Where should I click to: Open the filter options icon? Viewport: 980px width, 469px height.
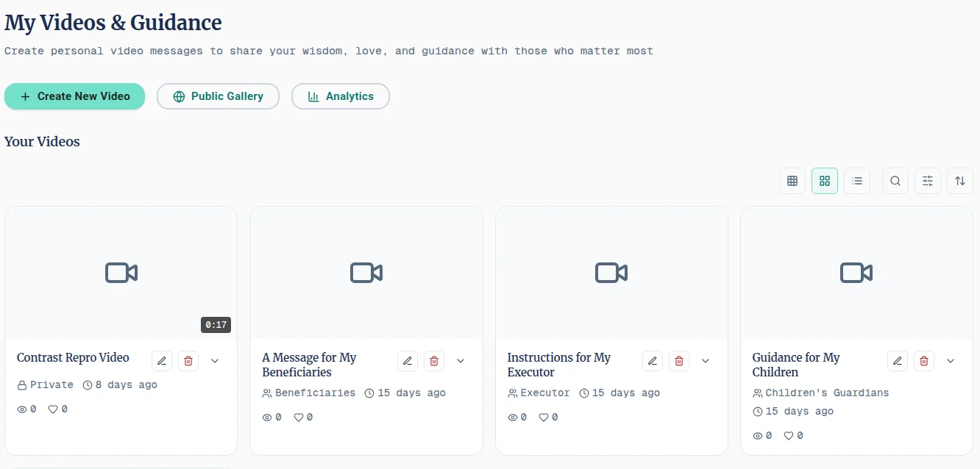click(928, 181)
